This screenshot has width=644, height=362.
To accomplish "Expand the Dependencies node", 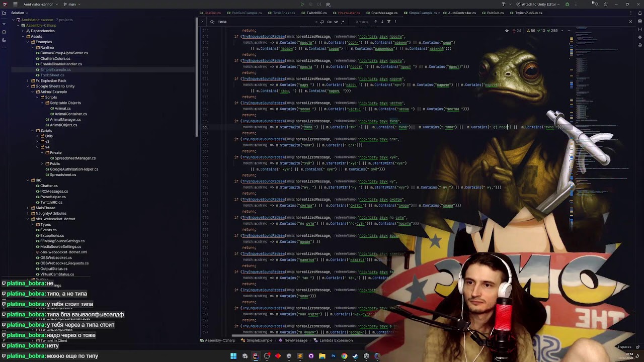I will [23, 31].
